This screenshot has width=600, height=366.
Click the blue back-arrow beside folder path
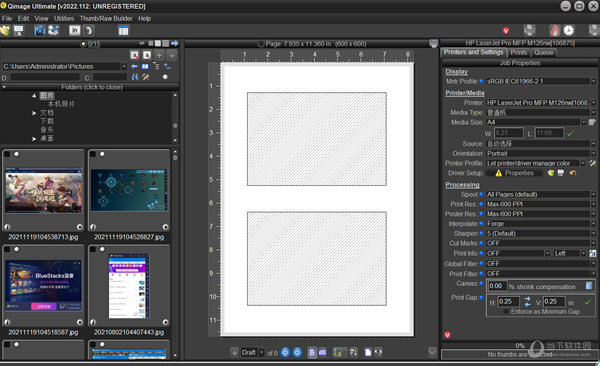tap(134, 66)
